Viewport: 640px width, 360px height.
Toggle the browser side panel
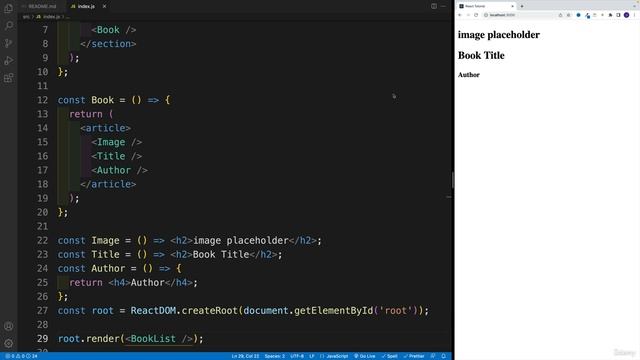pos(618,15)
